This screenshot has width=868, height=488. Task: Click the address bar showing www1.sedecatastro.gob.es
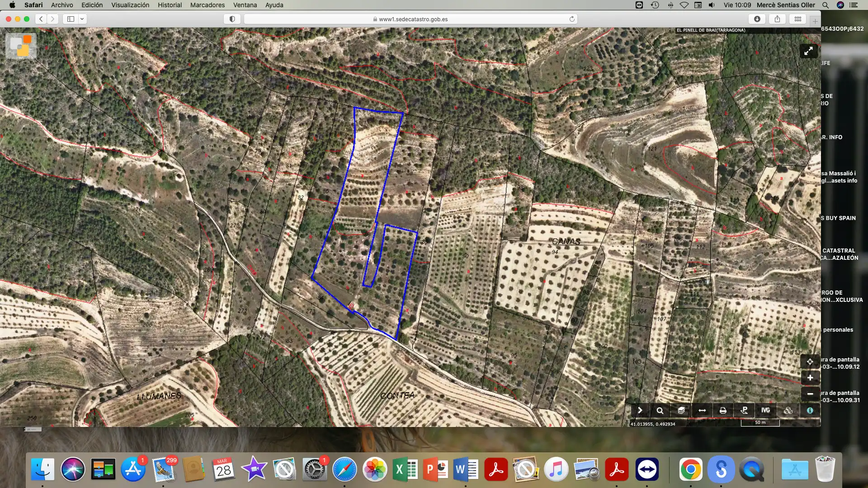(410, 19)
